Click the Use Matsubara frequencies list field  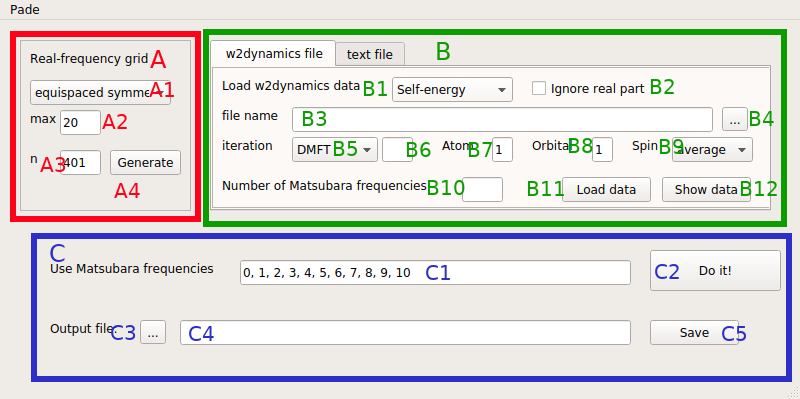(435, 272)
